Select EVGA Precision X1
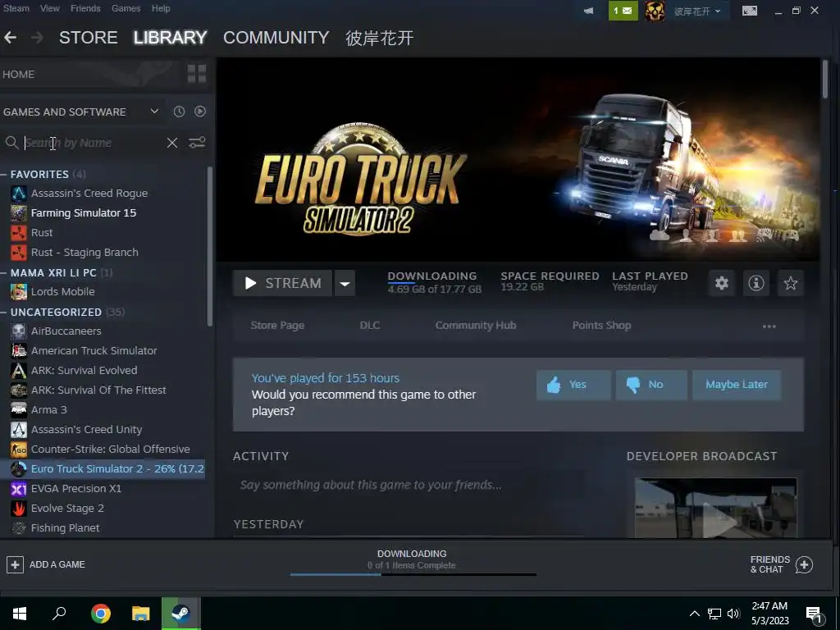Viewport: 840px width, 630px height. 76,489
